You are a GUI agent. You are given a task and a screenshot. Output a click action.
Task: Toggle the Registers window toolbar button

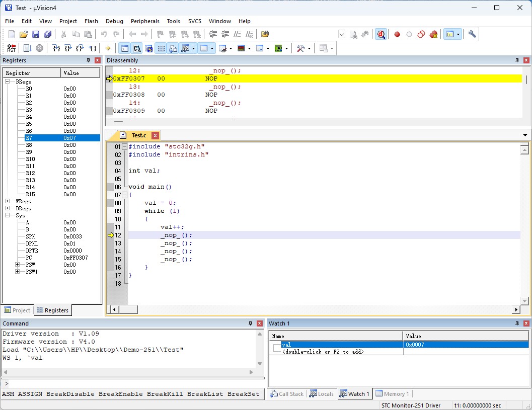click(x=161, y=48)
